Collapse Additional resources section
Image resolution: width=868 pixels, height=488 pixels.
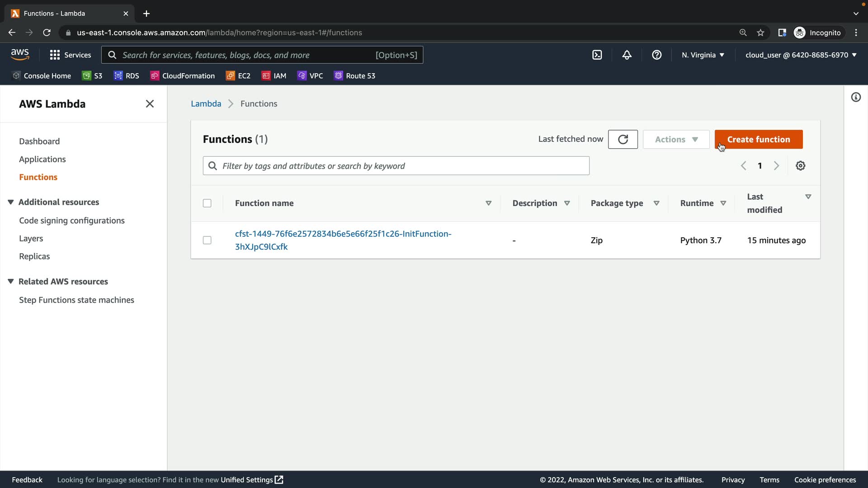pos(11,202)
